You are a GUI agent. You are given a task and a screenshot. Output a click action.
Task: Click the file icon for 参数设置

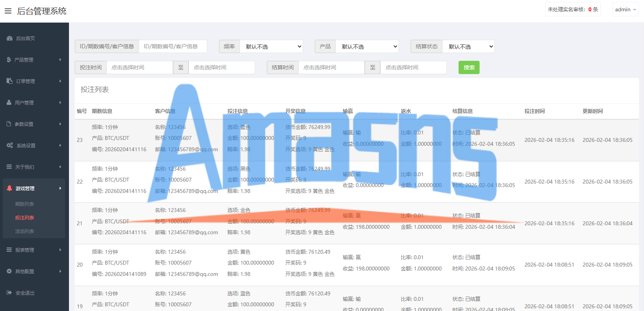tap(9, 124)
